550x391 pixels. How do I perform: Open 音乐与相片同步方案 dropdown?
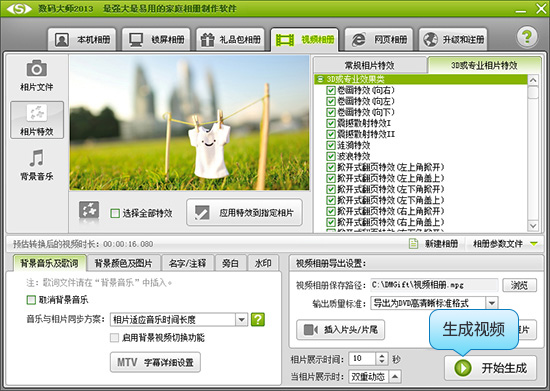pos(241,319)
